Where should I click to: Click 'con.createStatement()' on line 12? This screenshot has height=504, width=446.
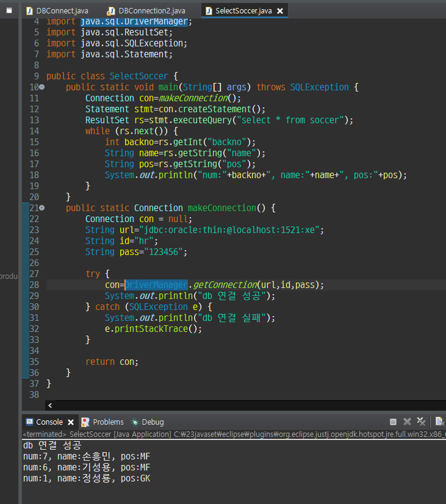tap(209, 109)
